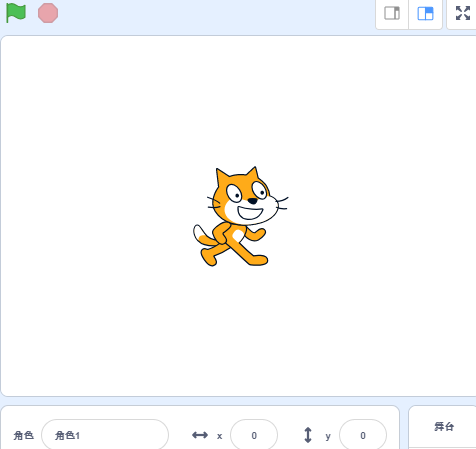
Task: Click the cat sprite's front foot
Action: click(259, 260)
